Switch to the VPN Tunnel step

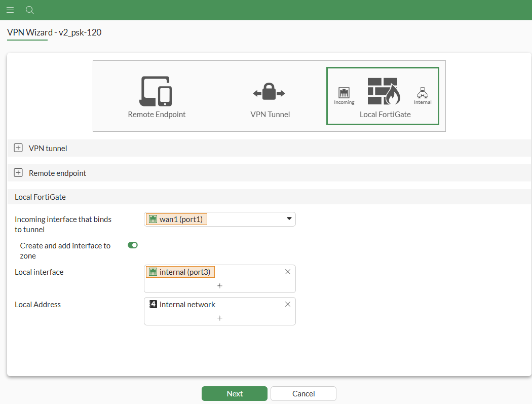point(270,96)
